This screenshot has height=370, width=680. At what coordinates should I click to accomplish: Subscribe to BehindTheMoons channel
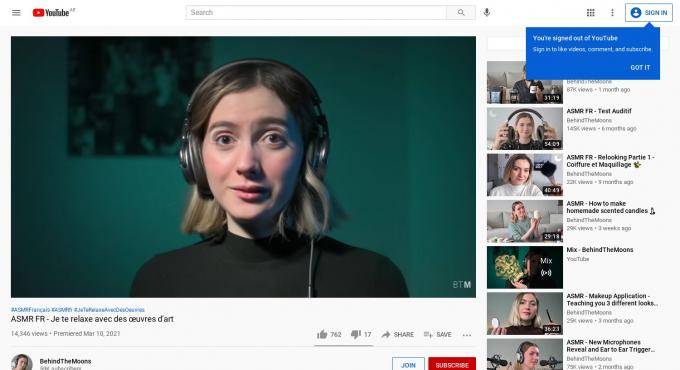452,364
